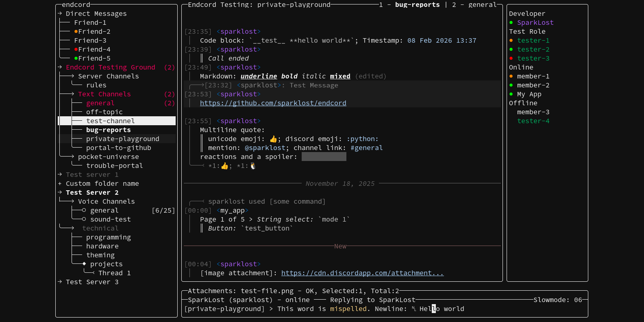This screenshot has height=322, width=644.
Task: Select the off-topic text channel
Action: (104, 112)
